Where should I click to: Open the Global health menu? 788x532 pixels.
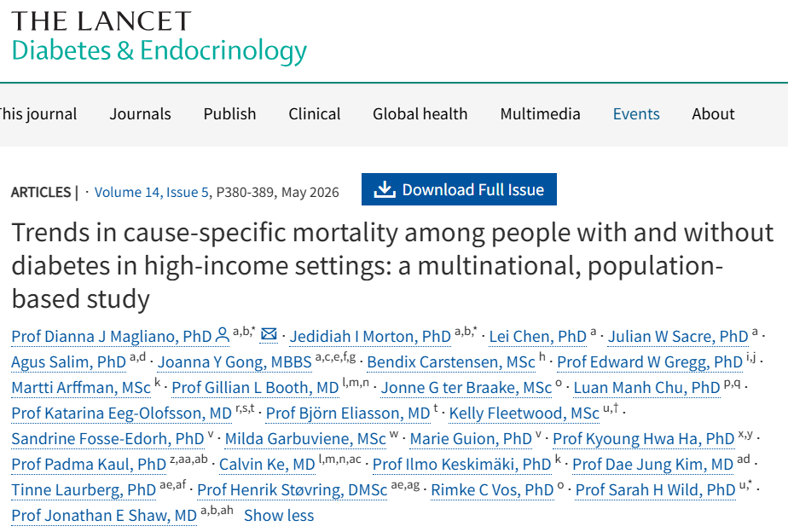click(420, 113)
